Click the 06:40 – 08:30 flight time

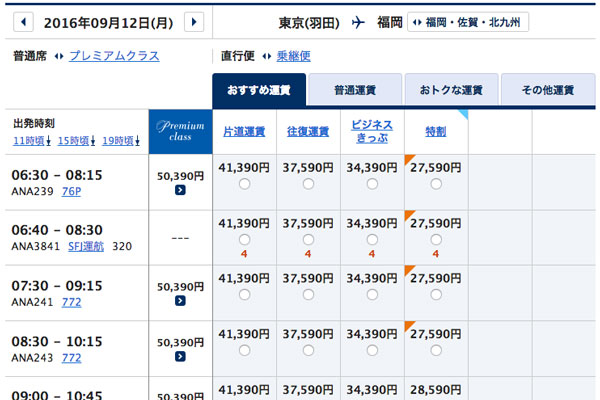[57, 230]
